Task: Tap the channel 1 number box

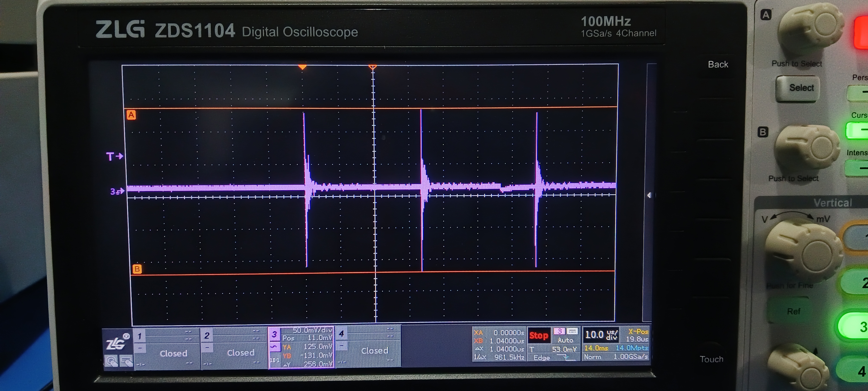Action: pyautogui.click(x=140, y=336)
